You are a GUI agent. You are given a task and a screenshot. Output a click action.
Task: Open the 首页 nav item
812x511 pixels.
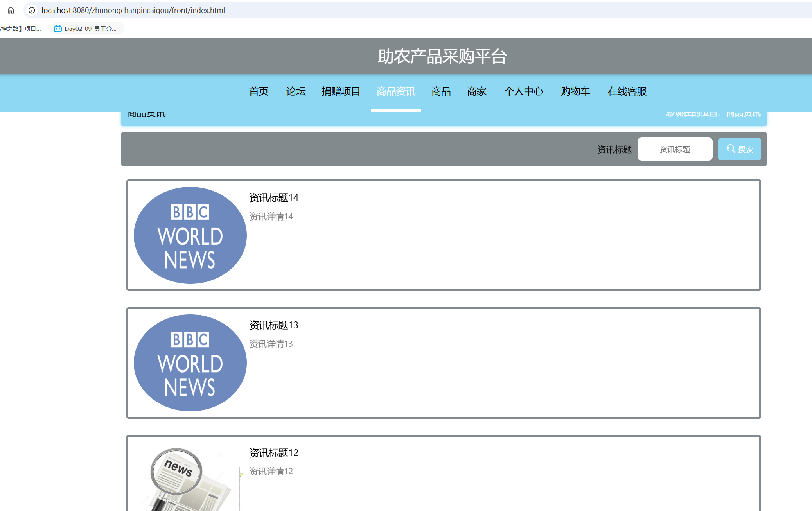point(259,91)
